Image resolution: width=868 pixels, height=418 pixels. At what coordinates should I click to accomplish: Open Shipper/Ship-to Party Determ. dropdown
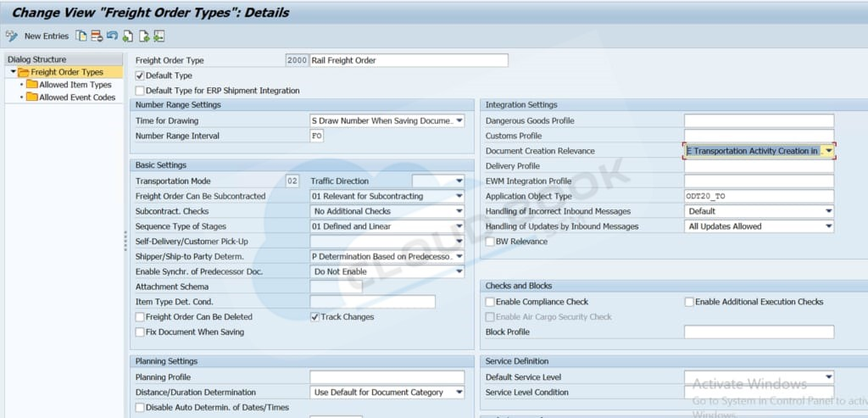click(459, 256)
